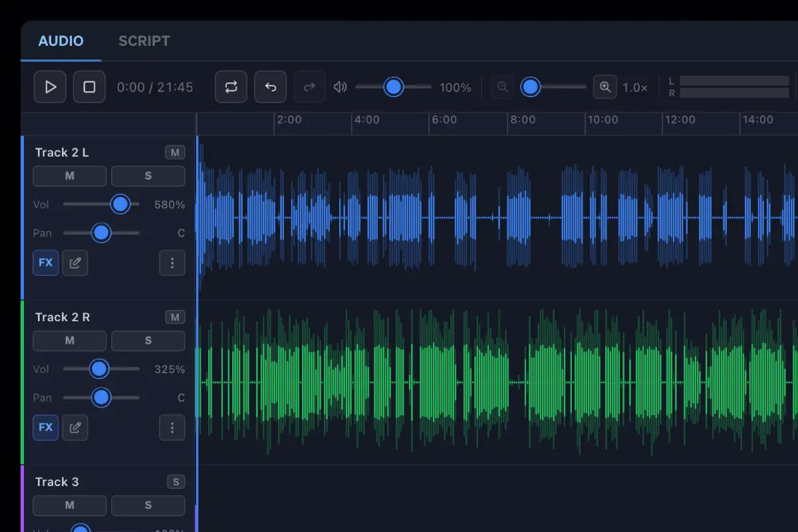Set Track 2 R volume slider
798x532 pixels.
102,368
